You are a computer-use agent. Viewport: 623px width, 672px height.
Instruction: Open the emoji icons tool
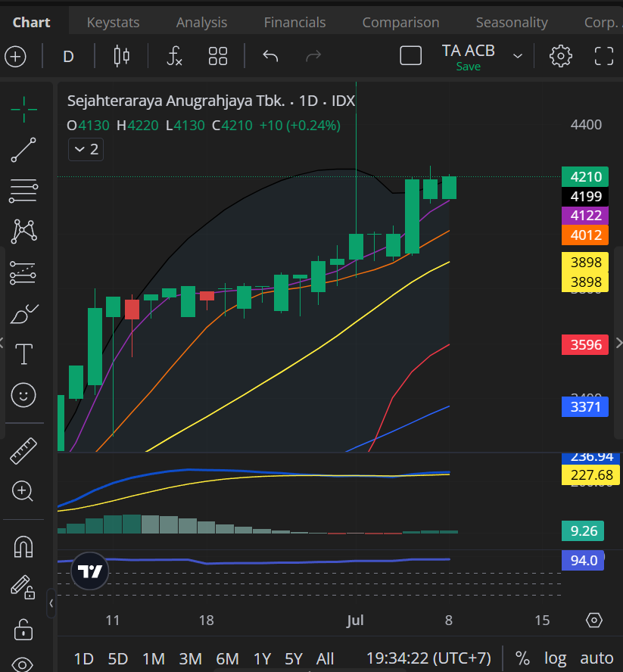pos(23,395)
